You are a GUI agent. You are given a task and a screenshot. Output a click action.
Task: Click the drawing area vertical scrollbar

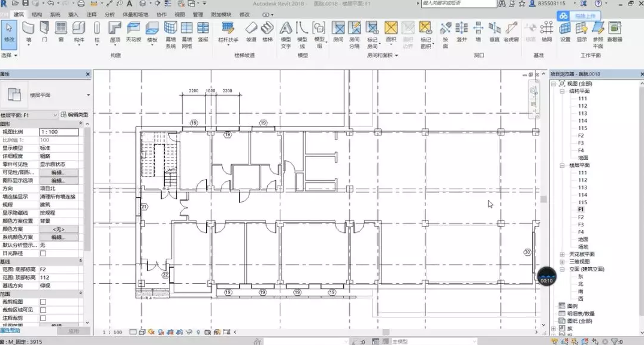coord(543,199)
